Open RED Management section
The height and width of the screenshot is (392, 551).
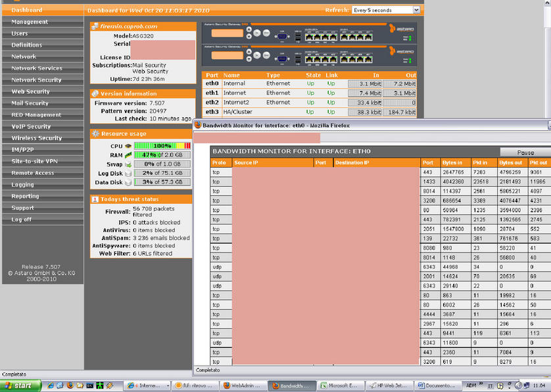[x=43, y=114]
